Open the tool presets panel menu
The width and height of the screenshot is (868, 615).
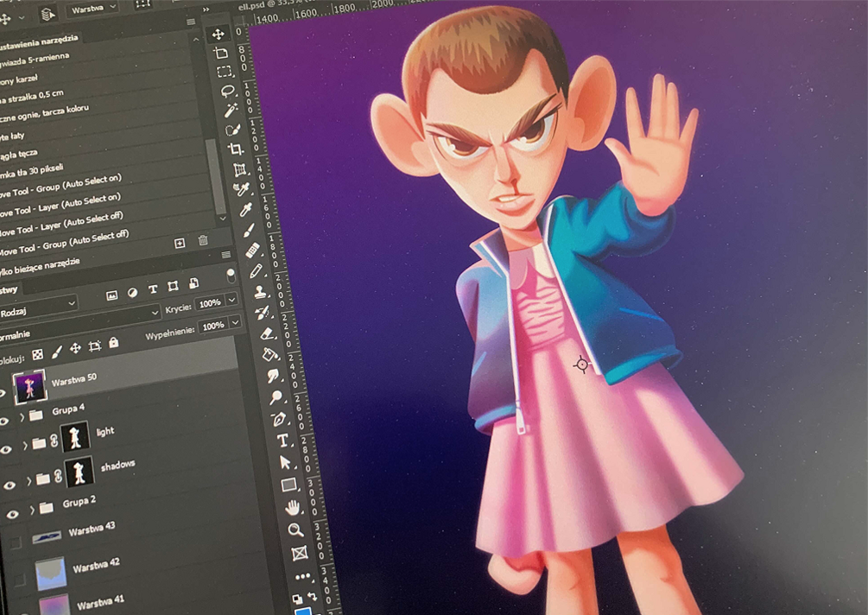click(191, 22)
